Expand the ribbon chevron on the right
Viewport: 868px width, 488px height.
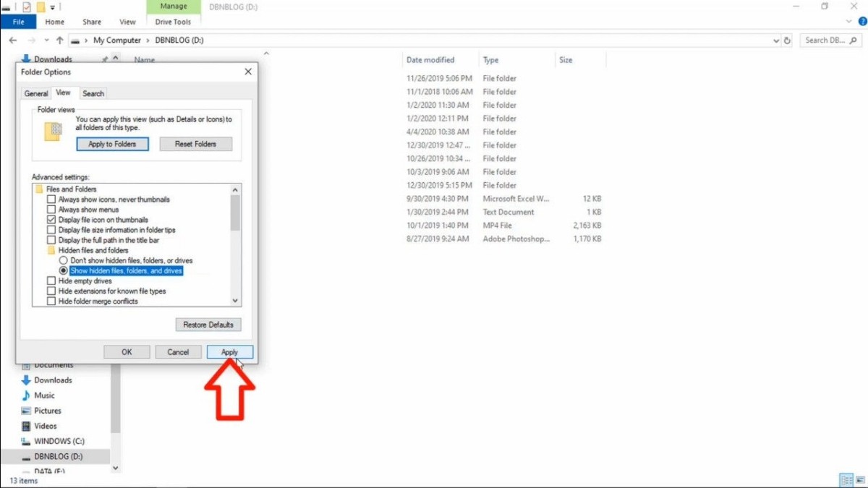point(848,21)
